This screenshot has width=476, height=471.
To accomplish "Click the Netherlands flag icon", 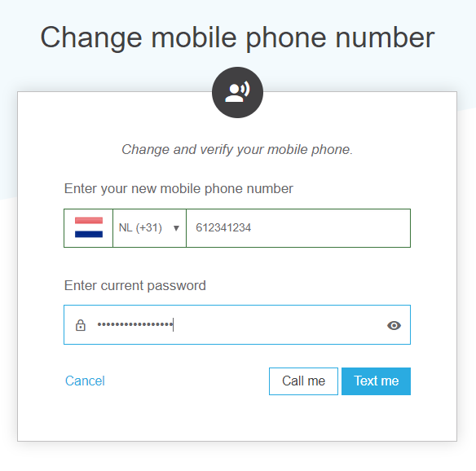I will (89, 227).
